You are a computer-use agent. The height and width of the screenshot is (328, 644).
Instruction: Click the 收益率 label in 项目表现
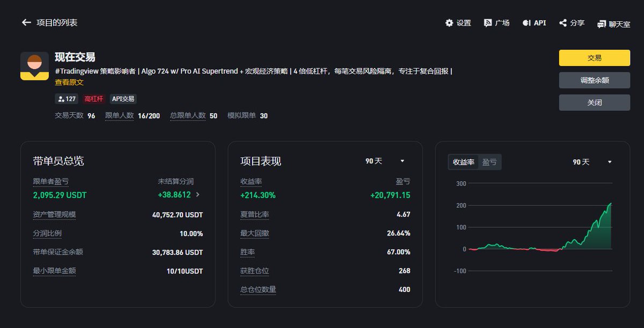251,182
